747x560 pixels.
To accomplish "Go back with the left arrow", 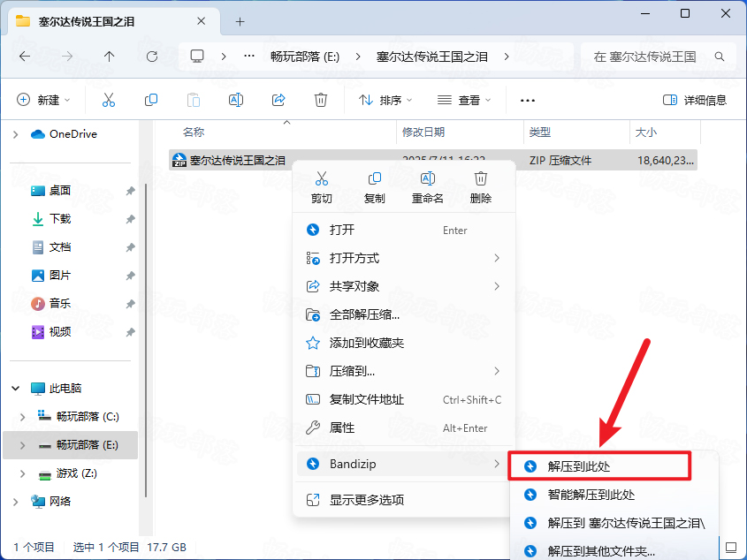I will point(25,57).
